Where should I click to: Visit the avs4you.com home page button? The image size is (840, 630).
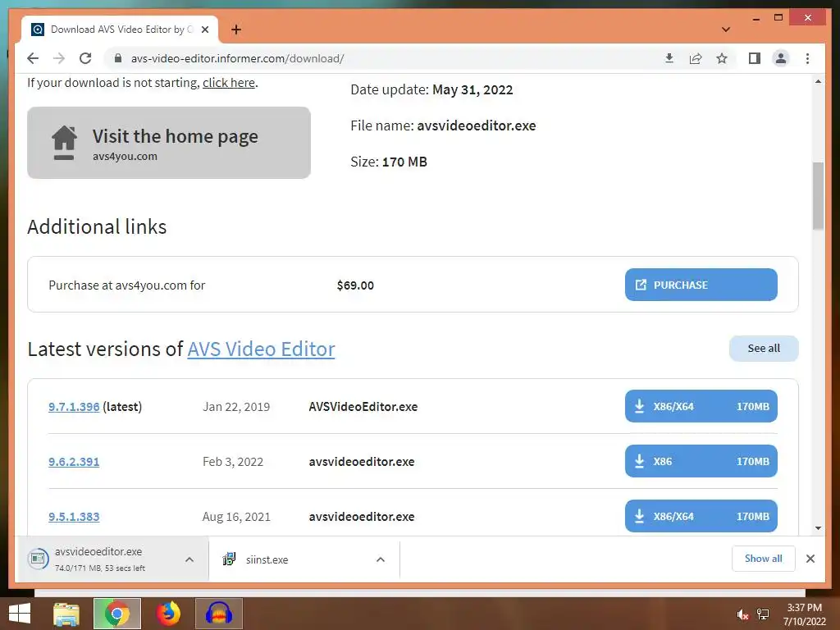click(169, 143)
